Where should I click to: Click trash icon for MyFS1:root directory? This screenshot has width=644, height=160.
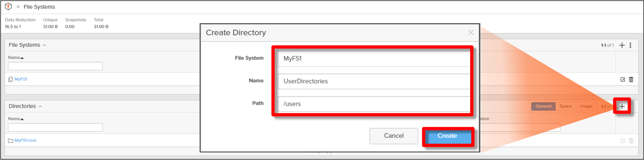[x=631, y=141]
